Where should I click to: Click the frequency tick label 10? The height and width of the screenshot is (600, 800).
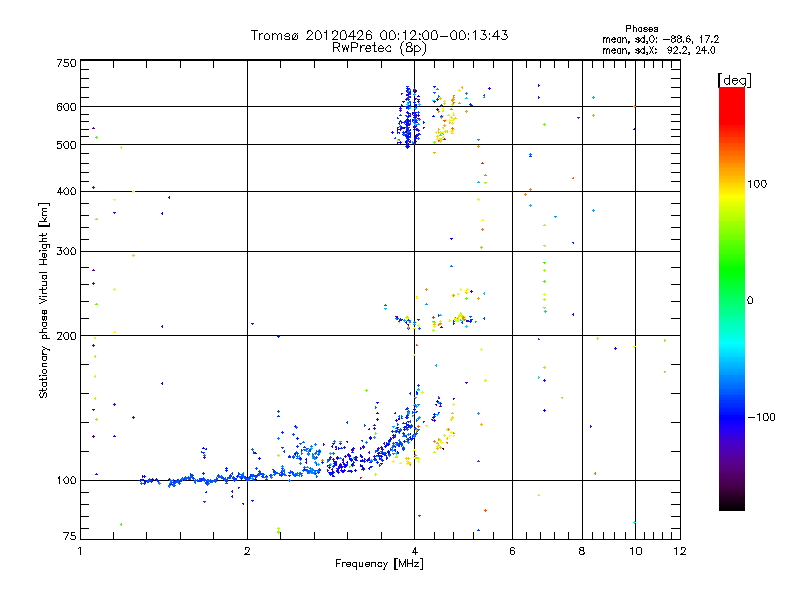[x=635, y=551]
